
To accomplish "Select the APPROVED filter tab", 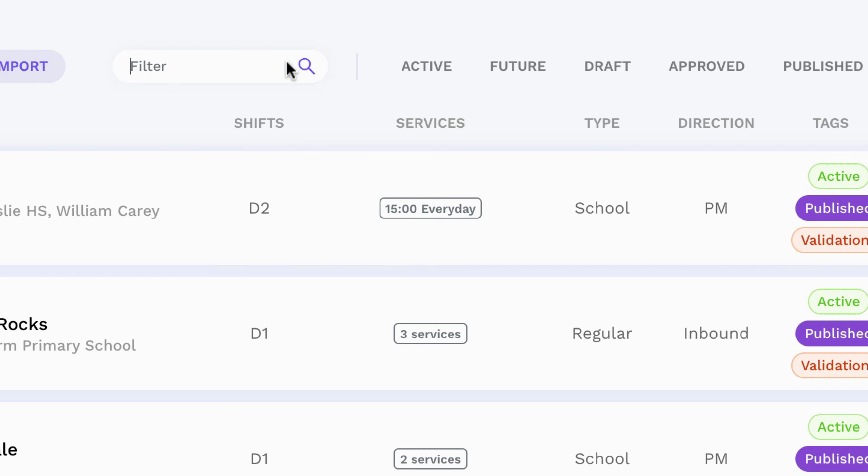I will [x=706, y=66].
